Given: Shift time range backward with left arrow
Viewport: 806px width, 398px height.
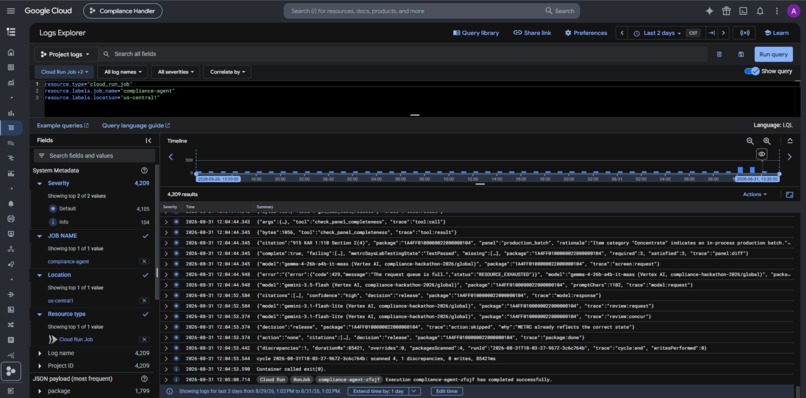Looking at the screenshot, I should click(x=621, y=33).
